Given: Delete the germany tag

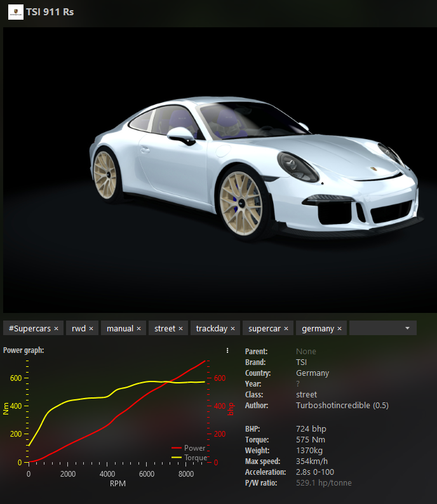Looking at the screenshot, I should [x=339, y=329].
